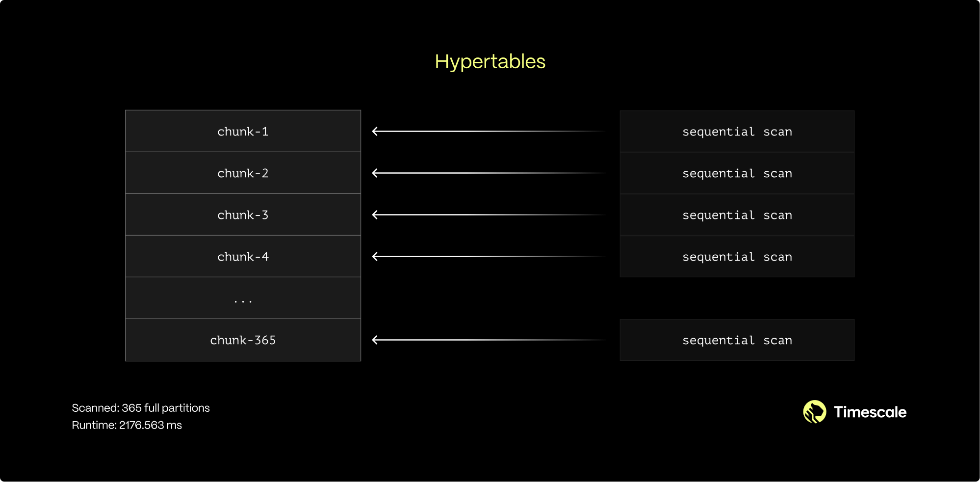The width and height of the screenshot is (980, 482).
Task: Click the Timescale tiger logo icon
Action: click(x=814, y=412)
